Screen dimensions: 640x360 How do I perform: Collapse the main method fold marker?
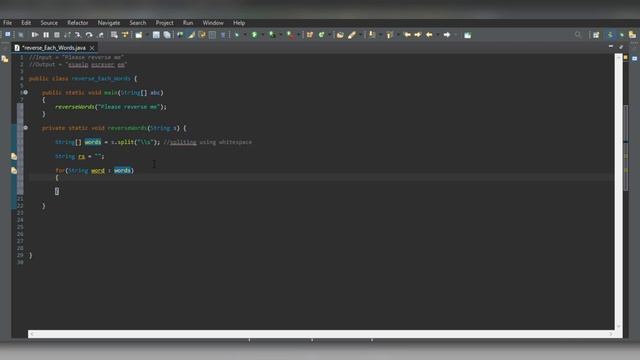(x=26, y=93)
